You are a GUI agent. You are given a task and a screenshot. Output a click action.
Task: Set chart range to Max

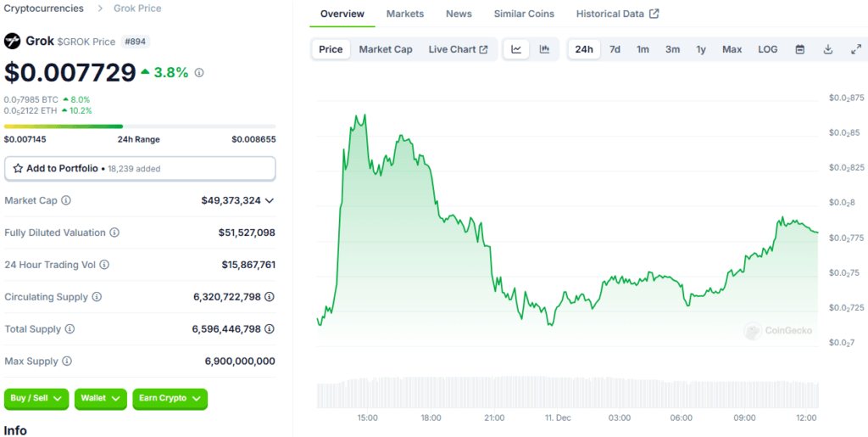click(732, 49)
